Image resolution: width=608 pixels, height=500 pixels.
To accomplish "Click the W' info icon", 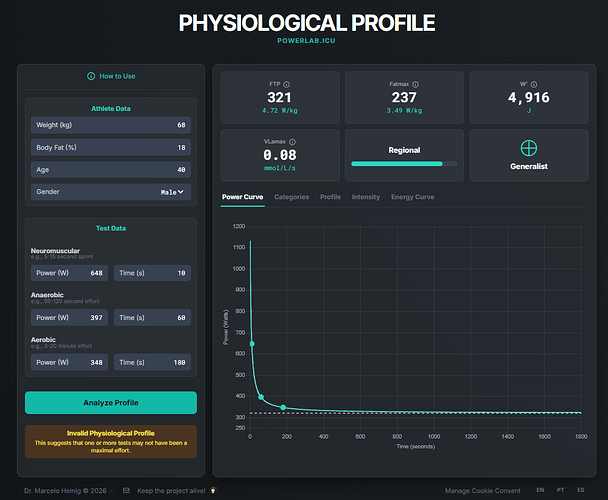I will 534,84.
